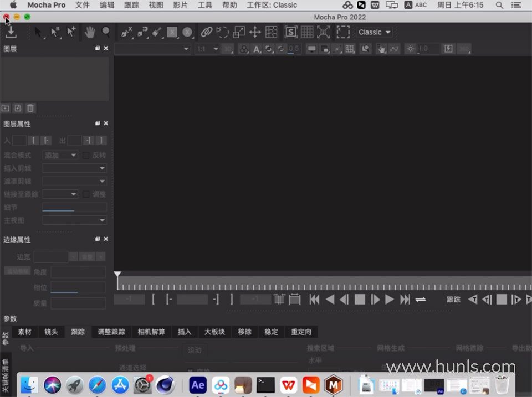Toggle the 反转 (invert) checkbox

[86, 156]
